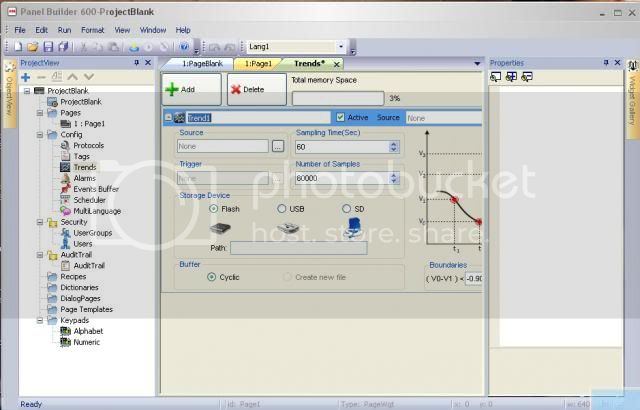Open Scheduler in the Config tree
The height and width of the screenshot is (410, 640).
tap(89, 200)
